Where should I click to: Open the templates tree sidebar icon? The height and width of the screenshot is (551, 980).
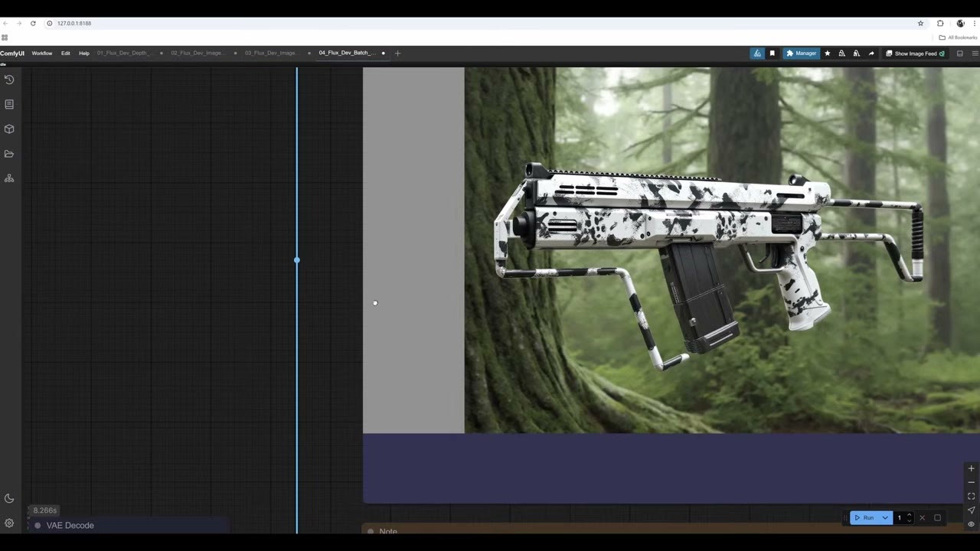coord(9,178)
